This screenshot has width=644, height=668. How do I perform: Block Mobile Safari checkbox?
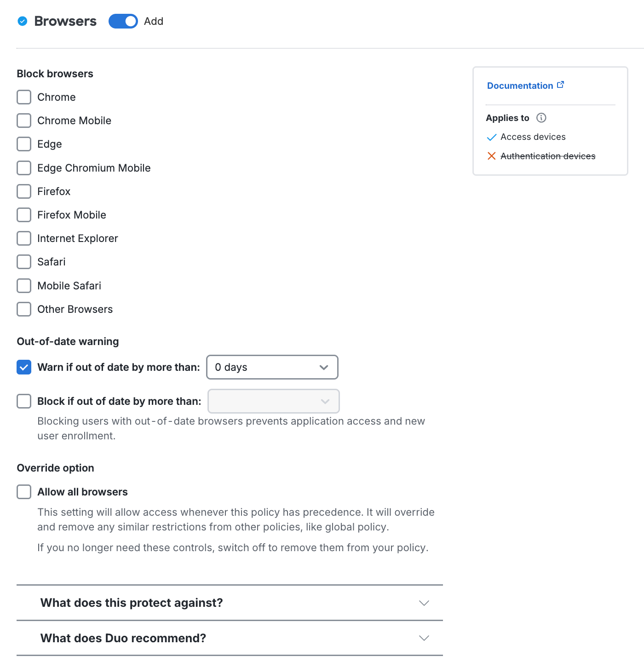coord(24,286)
